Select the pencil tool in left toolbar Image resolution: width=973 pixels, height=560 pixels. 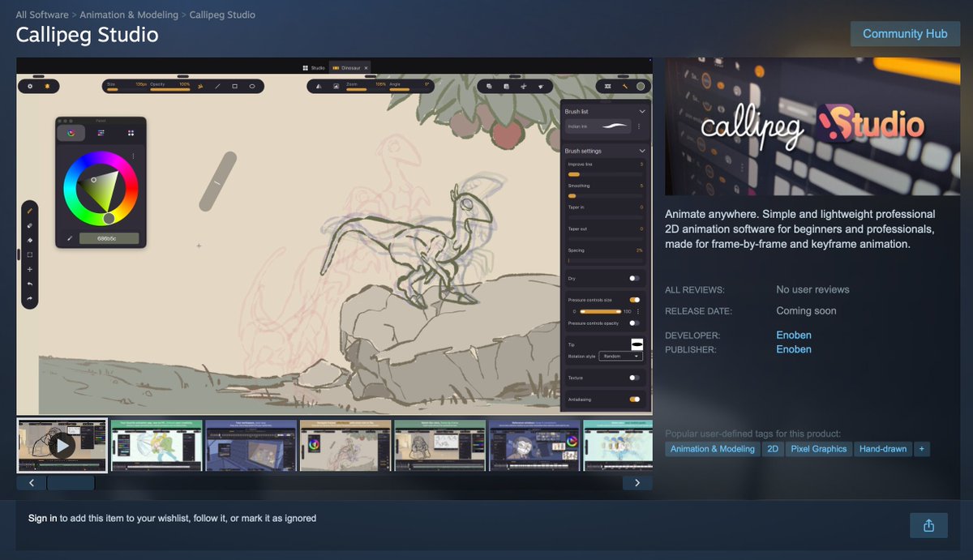(x=30, y=210)
